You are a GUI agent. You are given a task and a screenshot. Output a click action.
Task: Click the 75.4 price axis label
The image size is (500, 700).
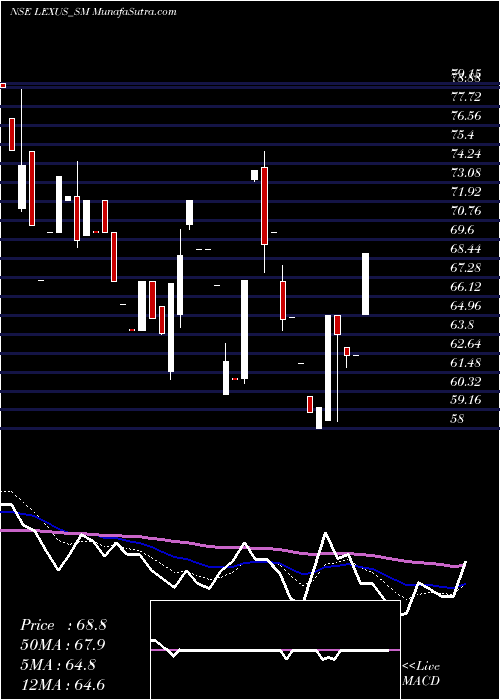click(462, 135)
